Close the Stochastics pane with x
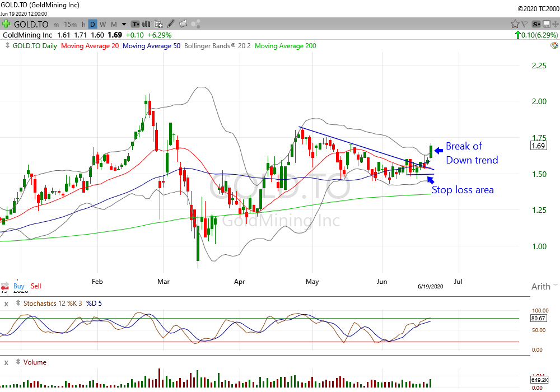The image size is (560, 392). (6, 304)
